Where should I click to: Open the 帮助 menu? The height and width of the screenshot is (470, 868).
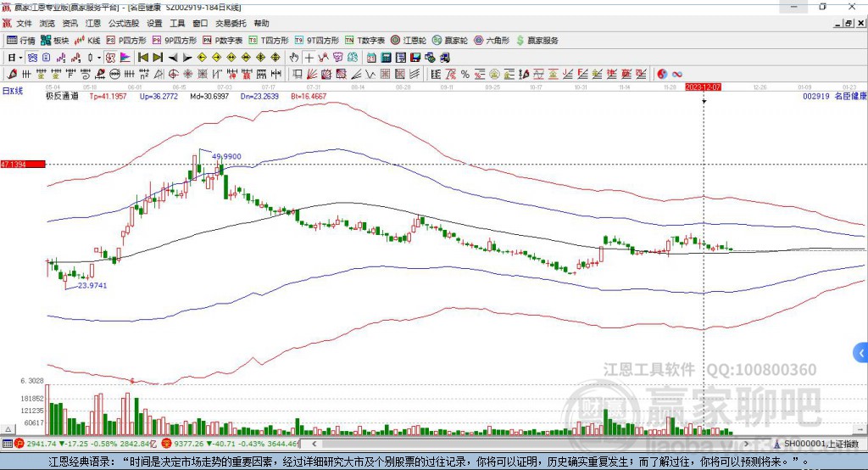pyautogui.click(x=261, y=23)
